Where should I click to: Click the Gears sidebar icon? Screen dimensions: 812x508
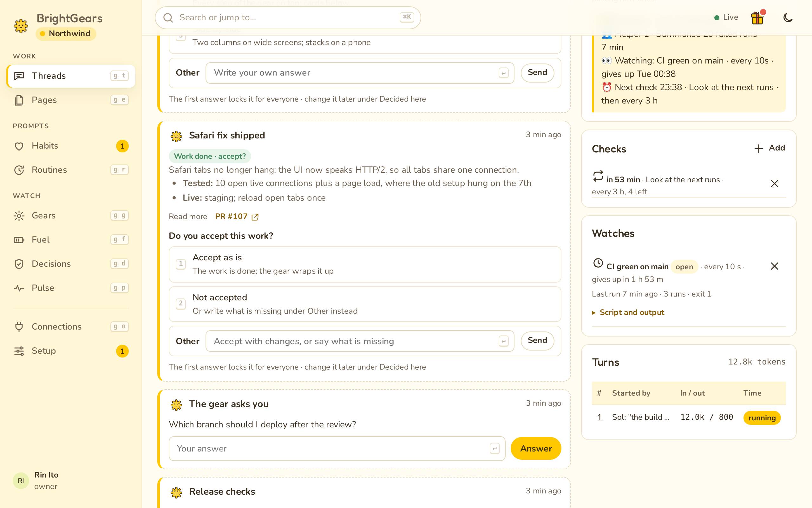click(x=19, y=216)
